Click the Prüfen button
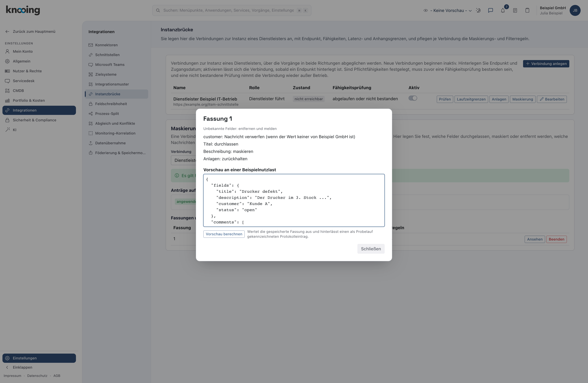The image size is (588, 383). [445, 99]
